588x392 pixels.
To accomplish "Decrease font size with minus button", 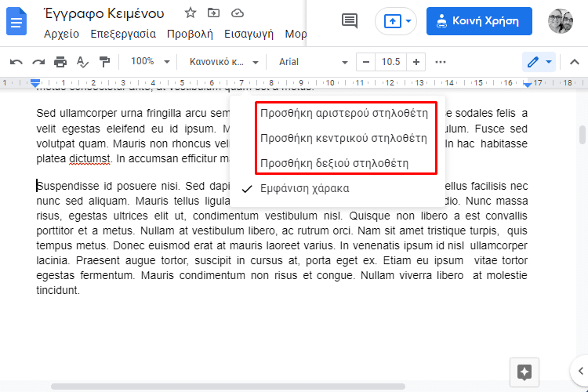I will [x=366, y=62].
